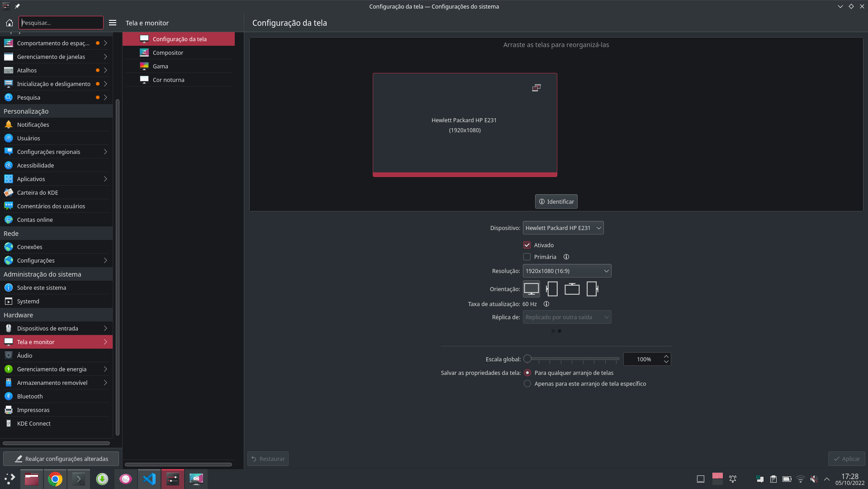Select the HP E231 monitor preview
Viewport: 868px width, 489px height.
[x=465, y=125]
